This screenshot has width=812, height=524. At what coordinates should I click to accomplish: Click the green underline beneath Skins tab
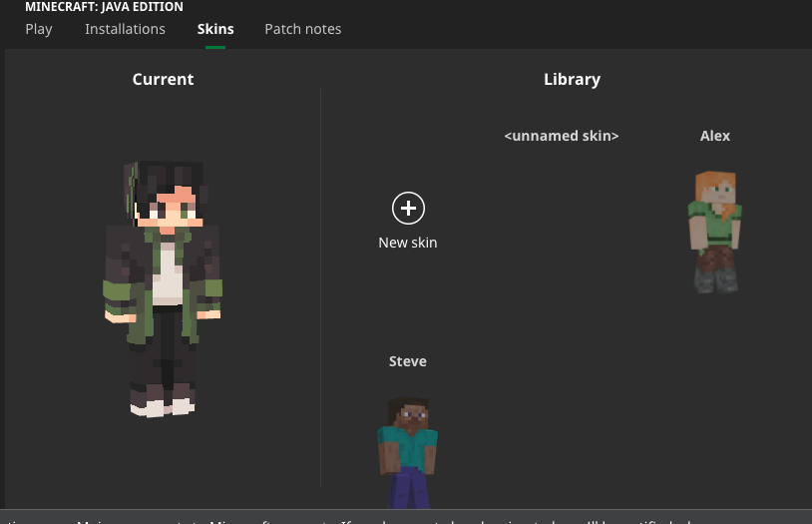(215, 46)
